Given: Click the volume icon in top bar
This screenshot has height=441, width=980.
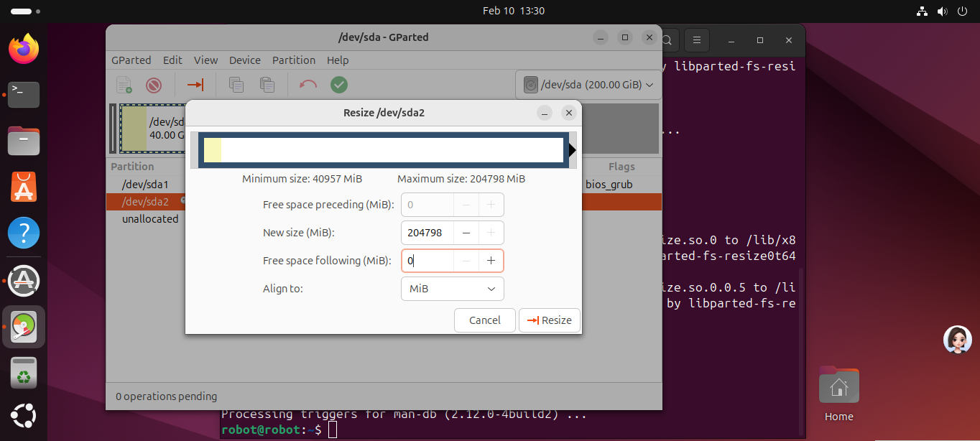Looking at the screenshot, I should coord(943,11).
